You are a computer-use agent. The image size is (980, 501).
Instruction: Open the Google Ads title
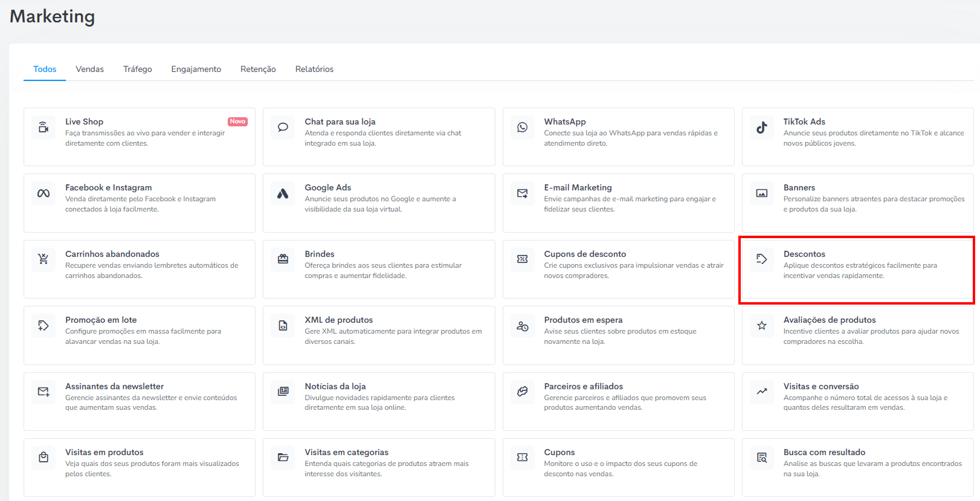click(x=328, y=187)
